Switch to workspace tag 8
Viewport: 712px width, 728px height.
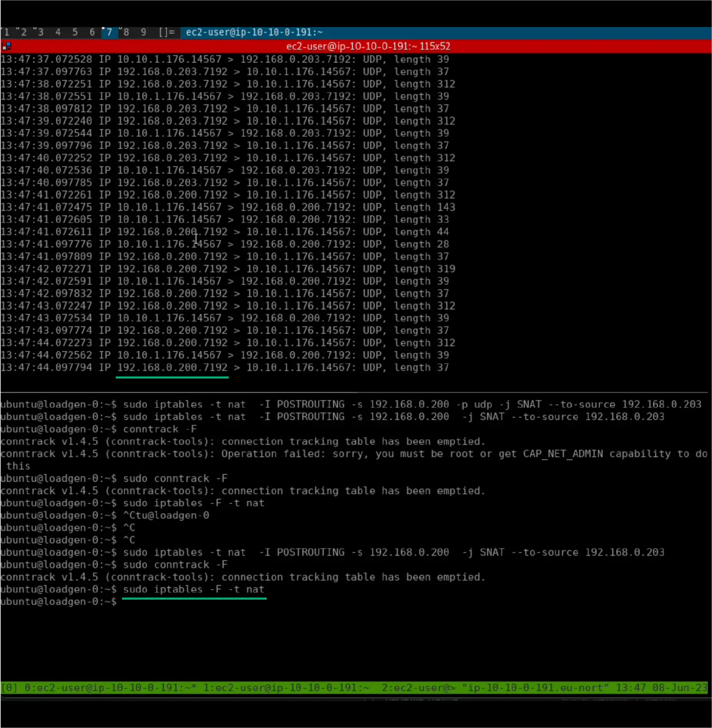(126, 32)
